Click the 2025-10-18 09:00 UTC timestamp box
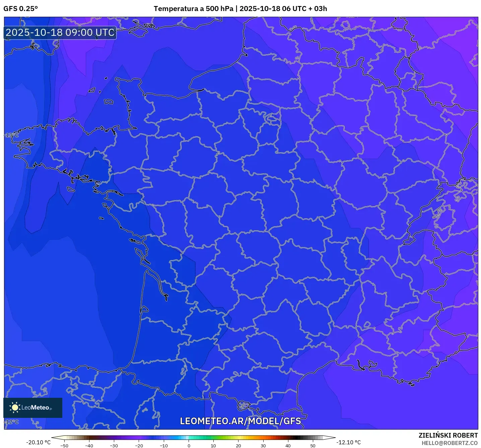This screenshot has width=481, height=448. coord(60,33)
